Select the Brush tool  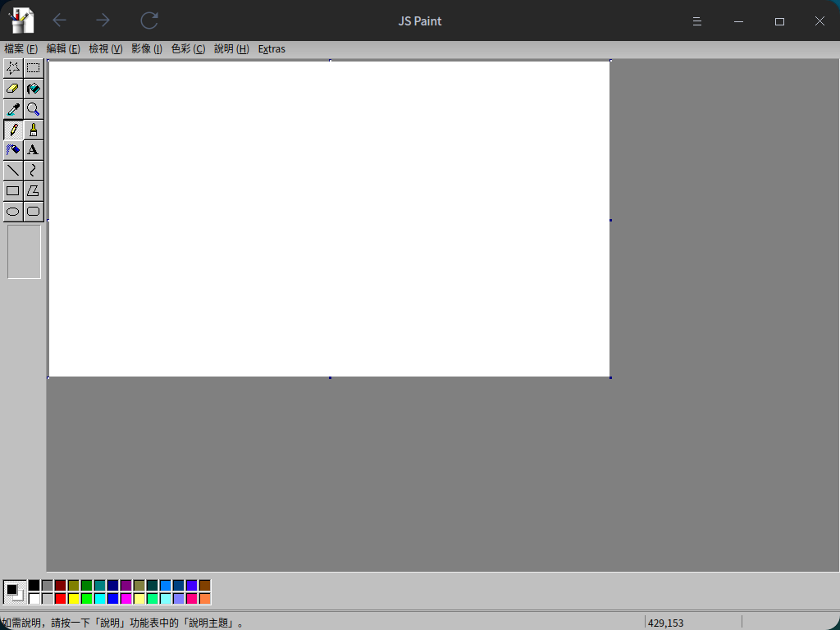coord(33,130)
